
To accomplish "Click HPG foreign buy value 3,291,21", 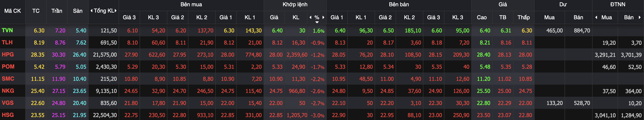I will pyautogui.click(x=605, y=55).
